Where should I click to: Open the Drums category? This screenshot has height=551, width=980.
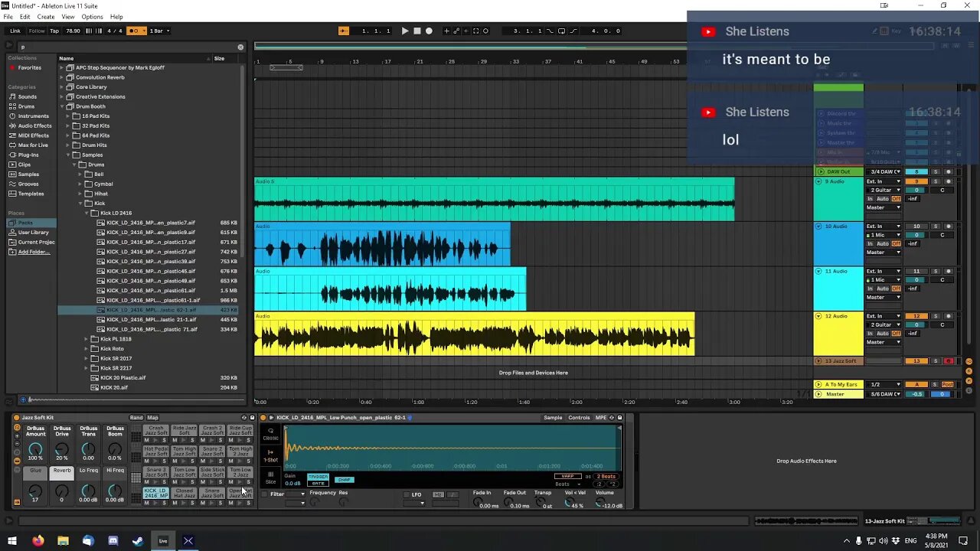[26, 106]
